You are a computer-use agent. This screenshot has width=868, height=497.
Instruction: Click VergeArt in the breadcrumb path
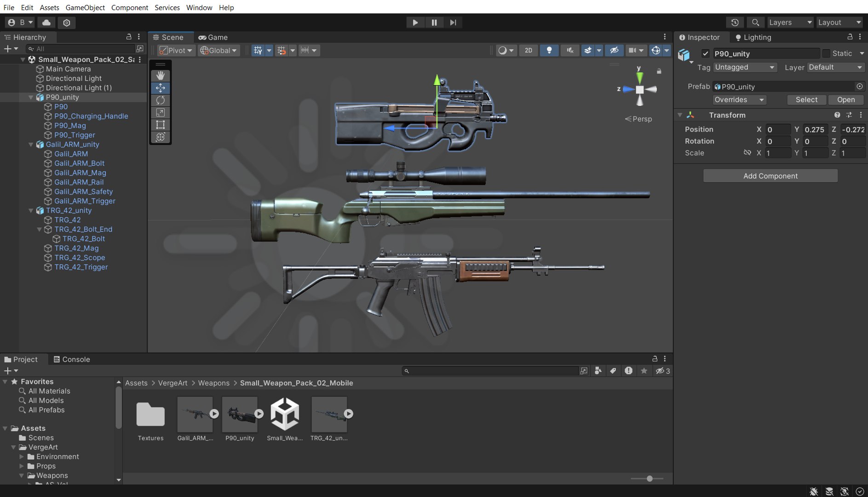tap(172, 383)
